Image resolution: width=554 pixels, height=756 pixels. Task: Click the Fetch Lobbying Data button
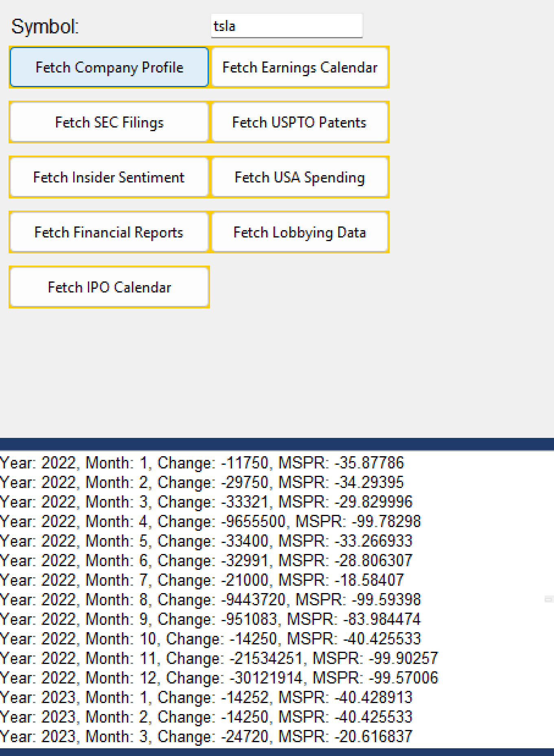[300, 232]
